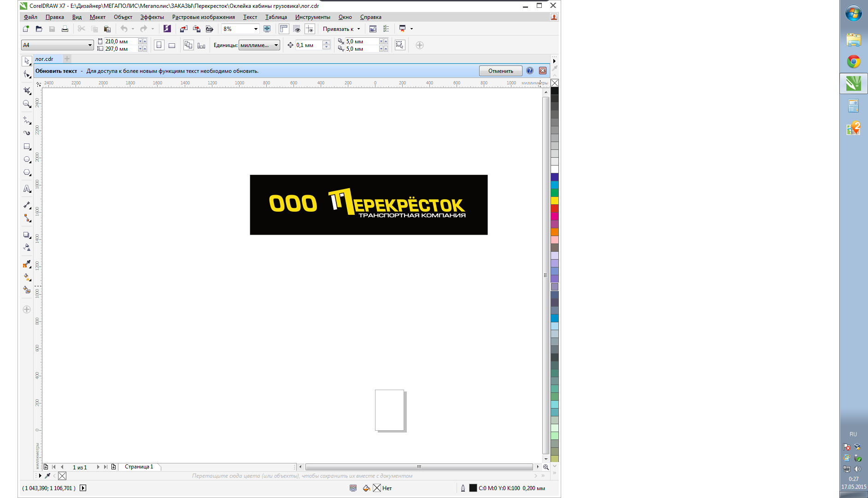This screenshot has height=498, width=868.
Task: Toggle show grid
Action: click(297, 29)
